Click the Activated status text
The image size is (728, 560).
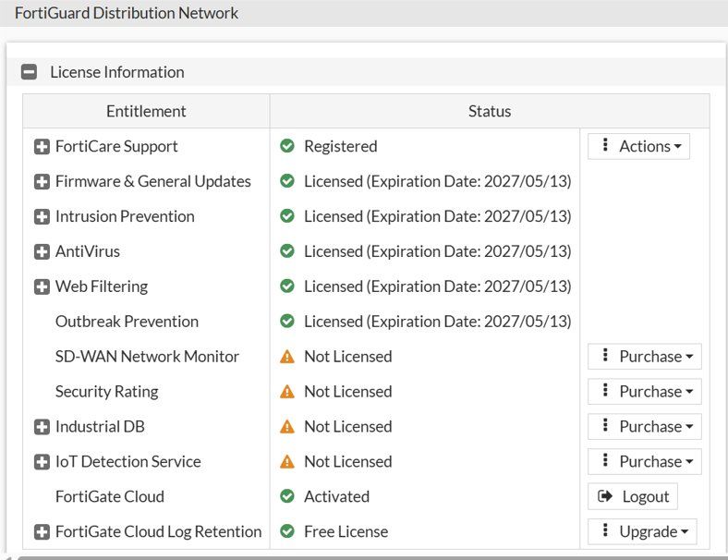[336, 496]
